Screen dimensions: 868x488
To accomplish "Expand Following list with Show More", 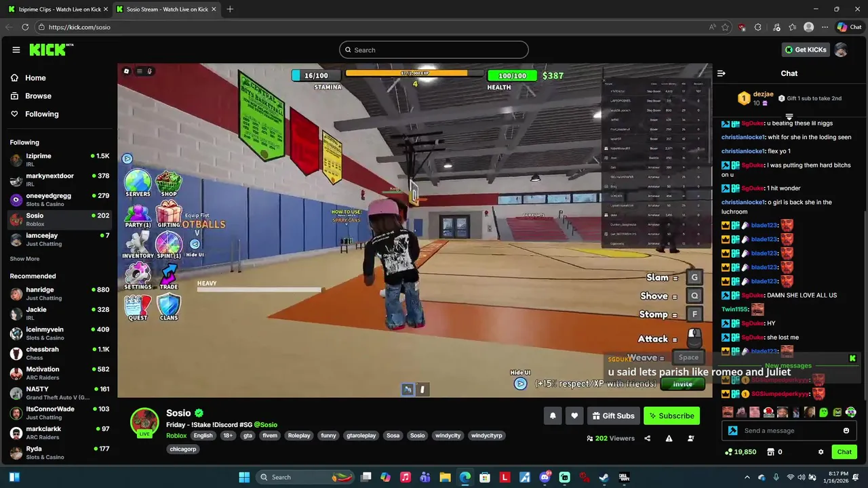I will point(24,259).
